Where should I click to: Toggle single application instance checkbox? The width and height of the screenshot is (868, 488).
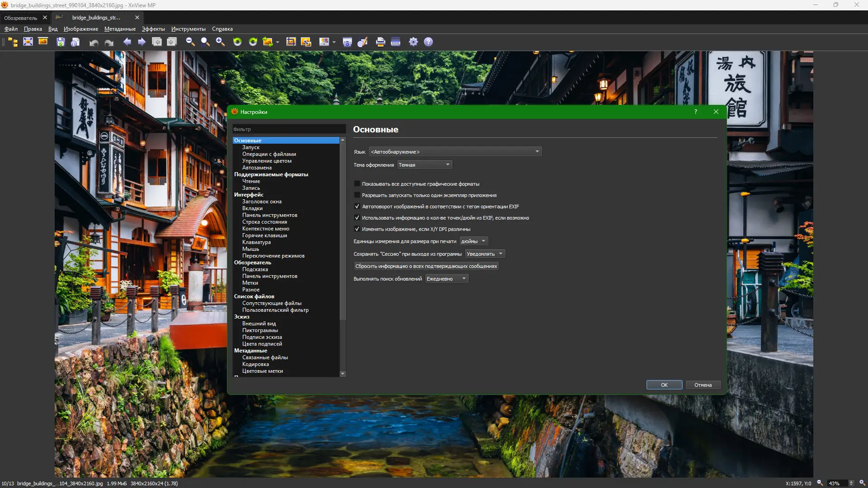coord(357,195)
